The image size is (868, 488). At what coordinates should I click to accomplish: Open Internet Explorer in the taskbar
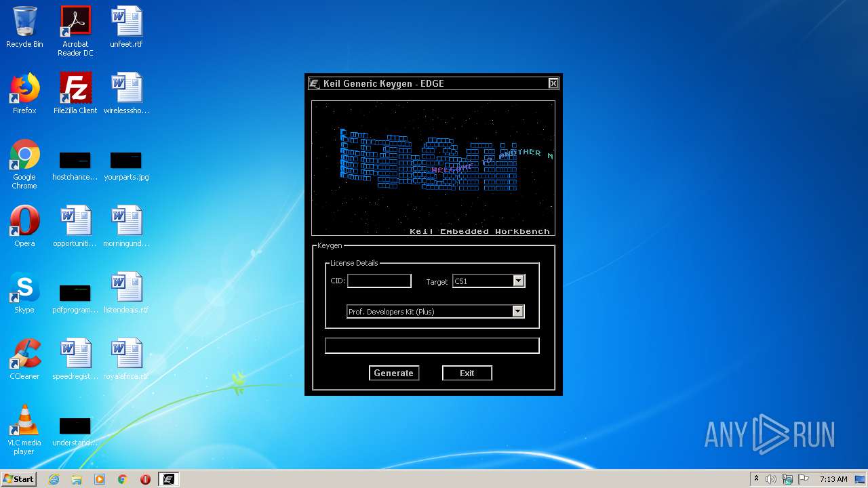pyautogui.click(x=54, y=479)
